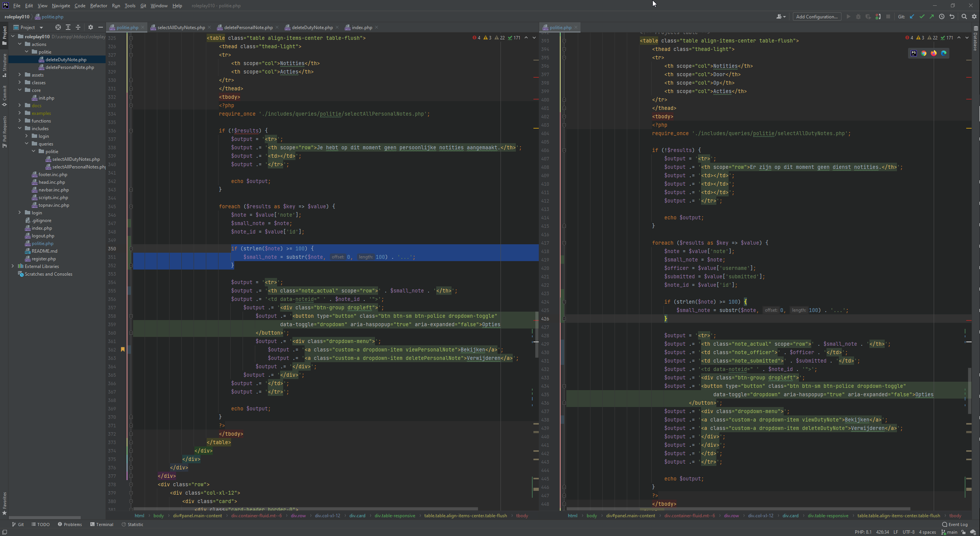Switch to deletePersonalNote.php tab

(x=248, y=27)
